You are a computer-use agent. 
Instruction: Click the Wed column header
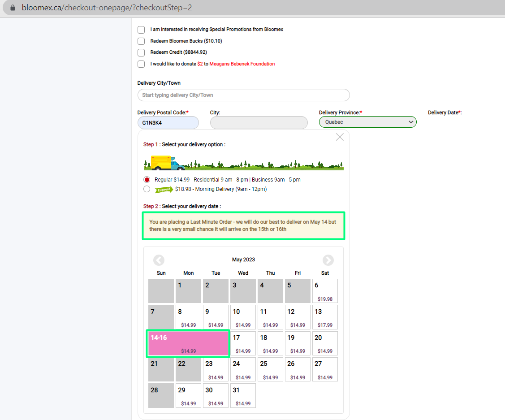(x=243, y=273)
